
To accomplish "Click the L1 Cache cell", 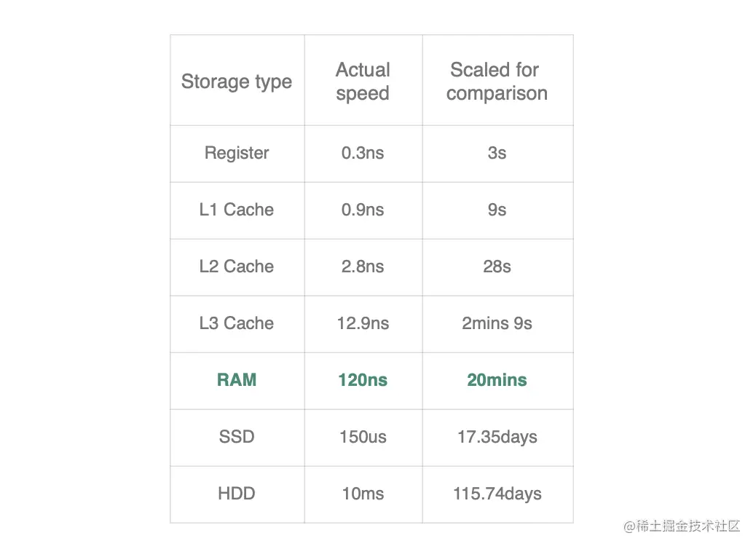I will 237,210.
